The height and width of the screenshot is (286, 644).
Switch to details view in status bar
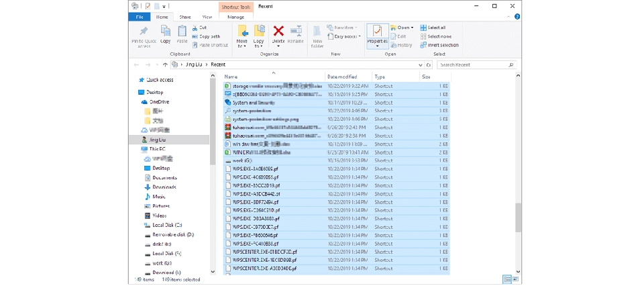pos(507,279)
